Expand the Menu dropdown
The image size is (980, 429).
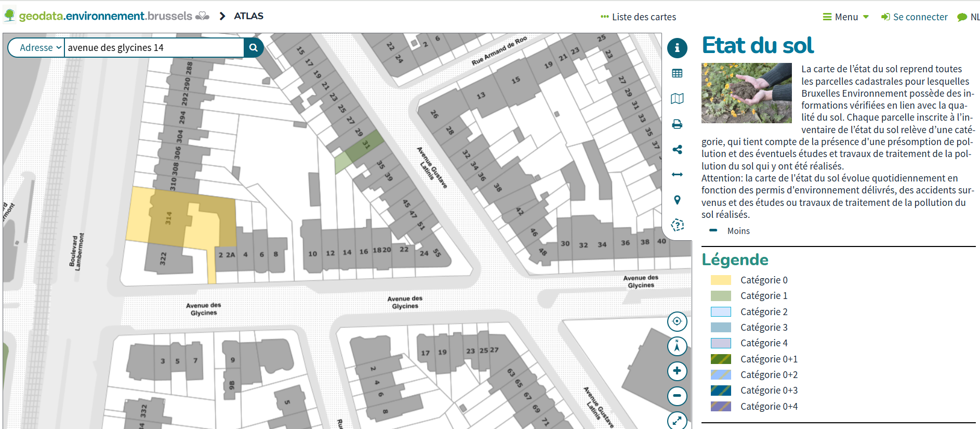846,17
